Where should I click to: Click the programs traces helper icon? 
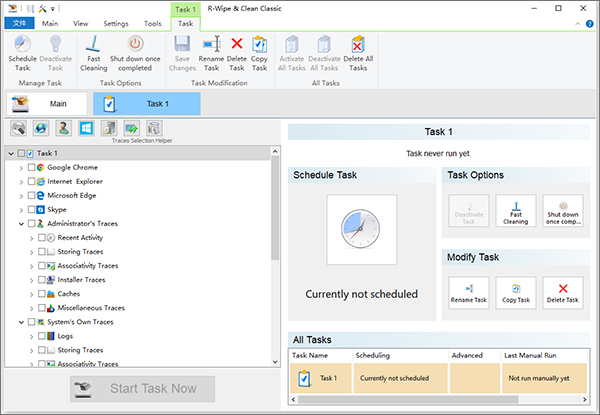[109, 128]
